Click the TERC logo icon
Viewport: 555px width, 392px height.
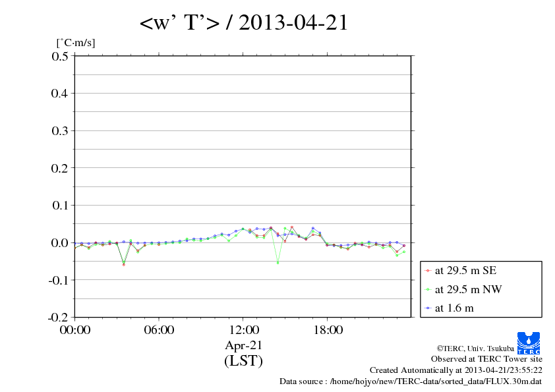[529, 343]
